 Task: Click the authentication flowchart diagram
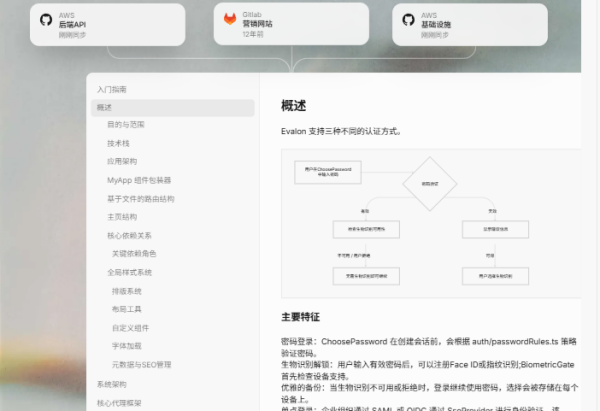point(431,223)
